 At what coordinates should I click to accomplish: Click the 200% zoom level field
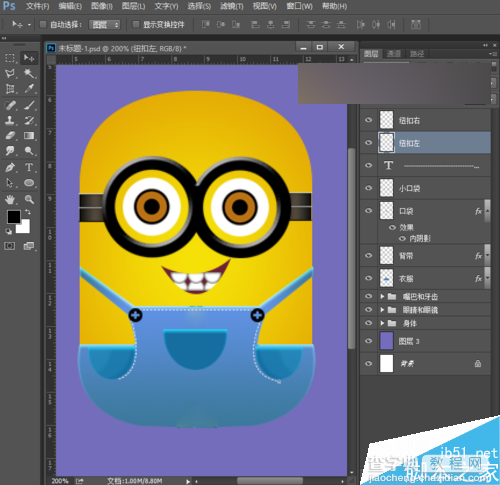pos(60,481)
